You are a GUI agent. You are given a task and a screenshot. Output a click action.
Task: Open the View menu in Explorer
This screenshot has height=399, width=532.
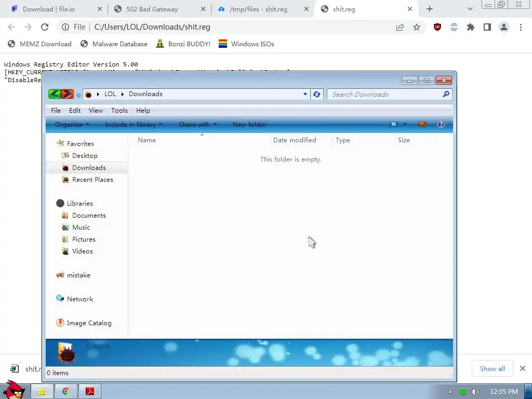point(96,111)
